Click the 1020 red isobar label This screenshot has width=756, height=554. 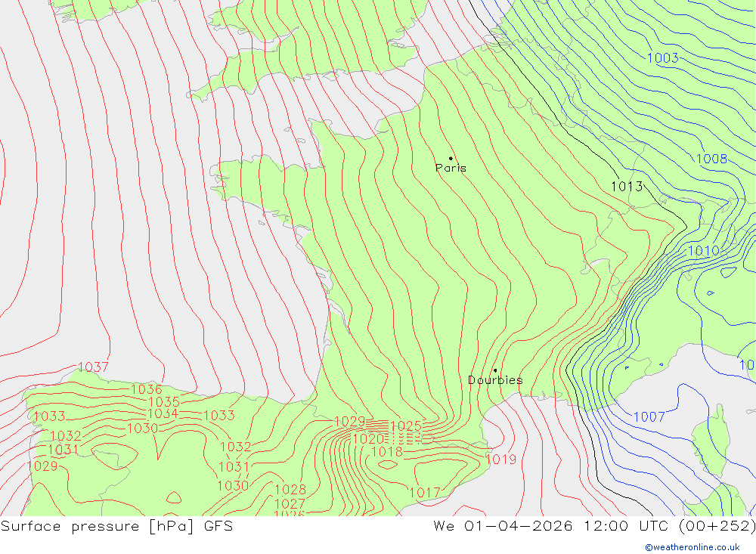point(368,439)
